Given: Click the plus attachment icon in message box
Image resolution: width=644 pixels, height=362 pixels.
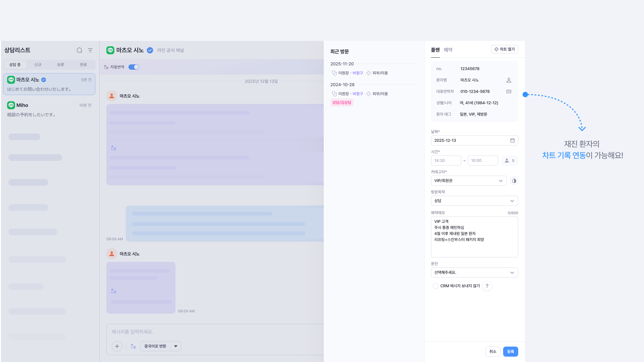Looking at the screenshot, I should [117, 346].
